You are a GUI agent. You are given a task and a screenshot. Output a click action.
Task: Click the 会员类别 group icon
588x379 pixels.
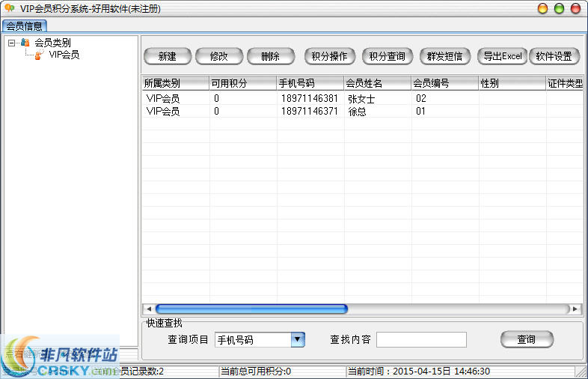(25, 43)
